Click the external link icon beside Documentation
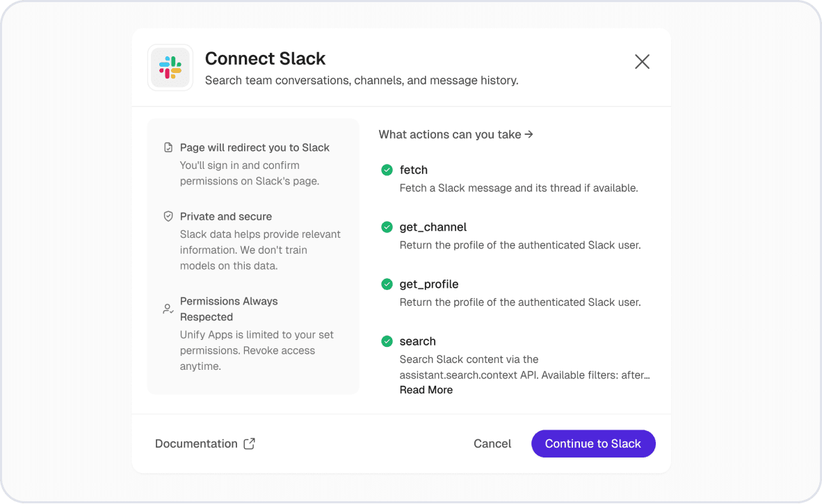 [x=249, y=444]
